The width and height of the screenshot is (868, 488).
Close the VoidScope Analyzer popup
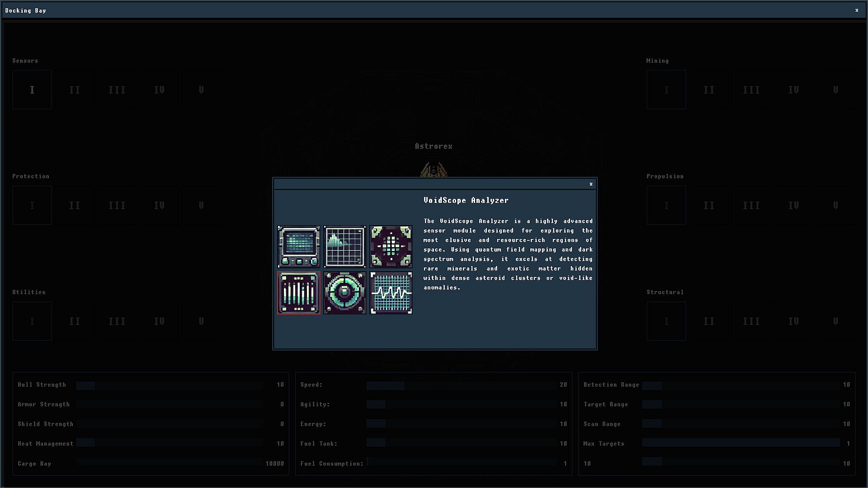[x=590, y=184]
